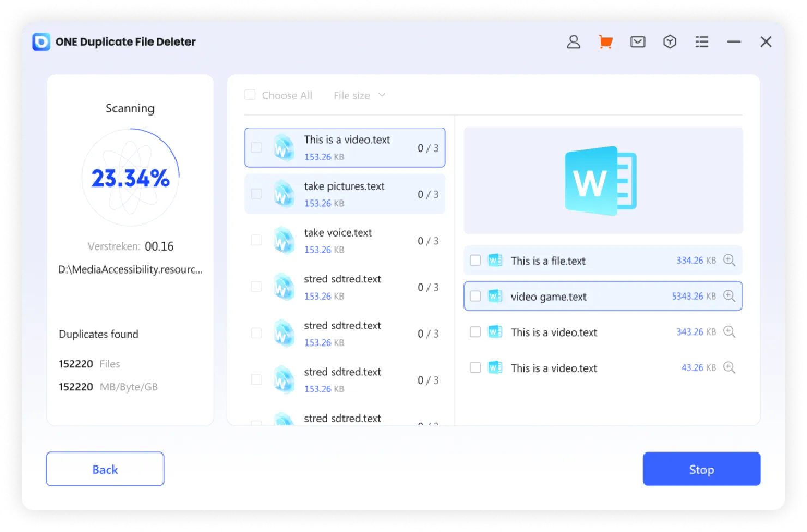
Task: Click the Duplicates found label
Action: point(99,334)
